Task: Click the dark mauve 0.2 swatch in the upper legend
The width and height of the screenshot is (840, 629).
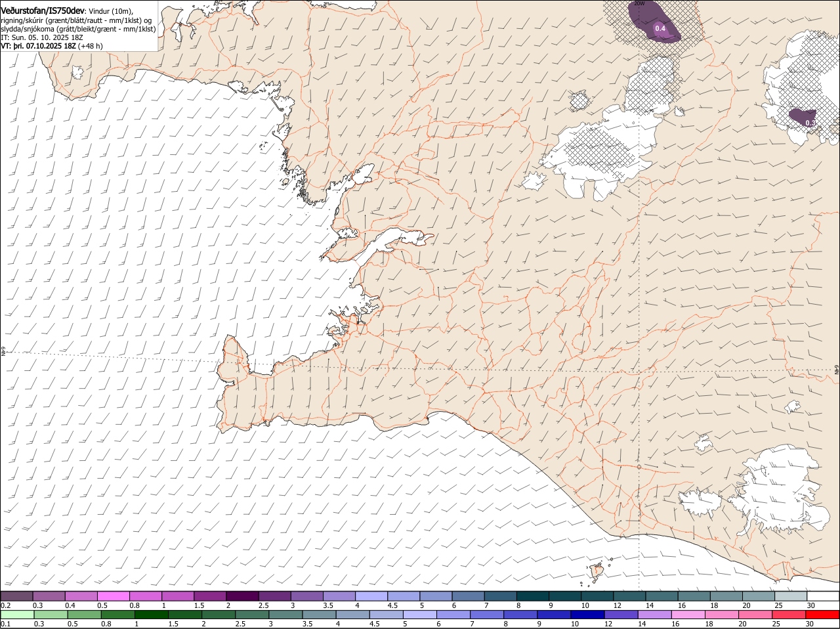Action: point(16,596)
